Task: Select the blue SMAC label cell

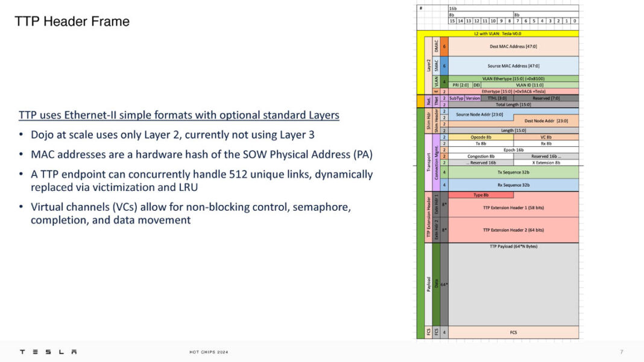Action: coord(435,65)
